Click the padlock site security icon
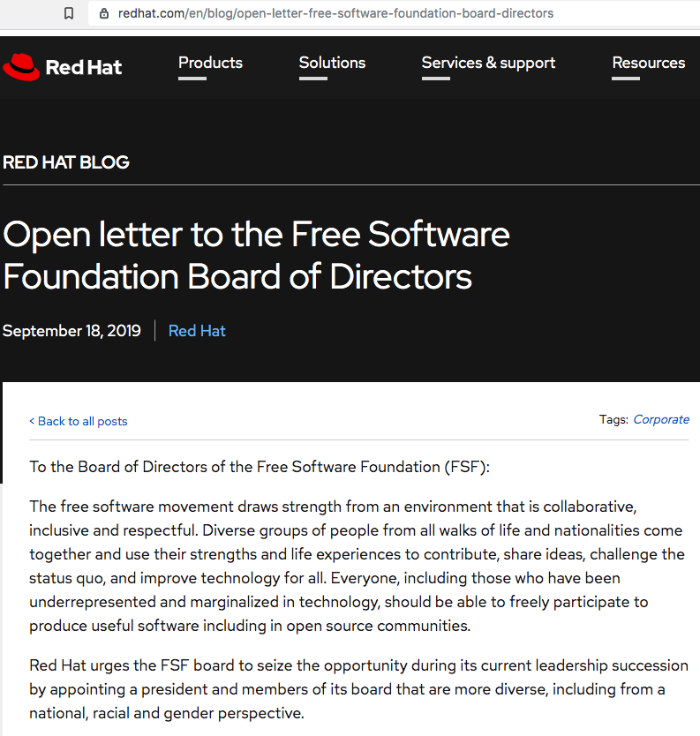700x736 pixels. point(104,13)
